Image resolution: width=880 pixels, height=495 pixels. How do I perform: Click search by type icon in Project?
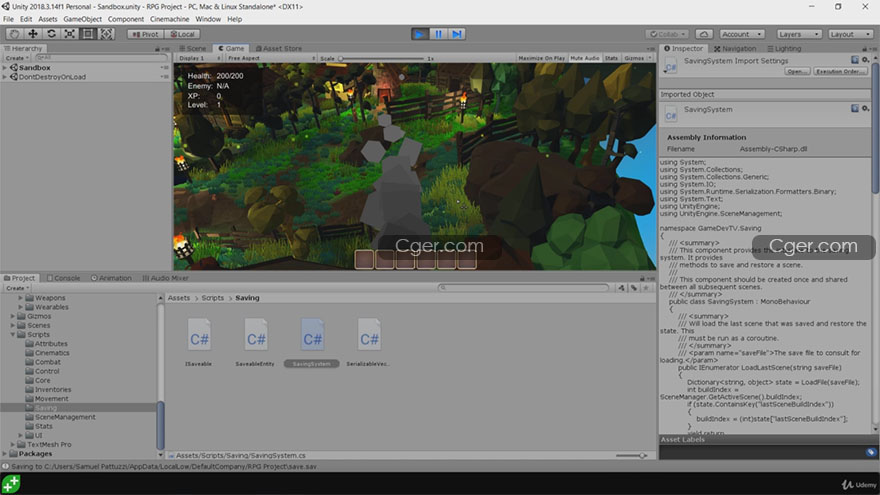[x=621, y=288]
